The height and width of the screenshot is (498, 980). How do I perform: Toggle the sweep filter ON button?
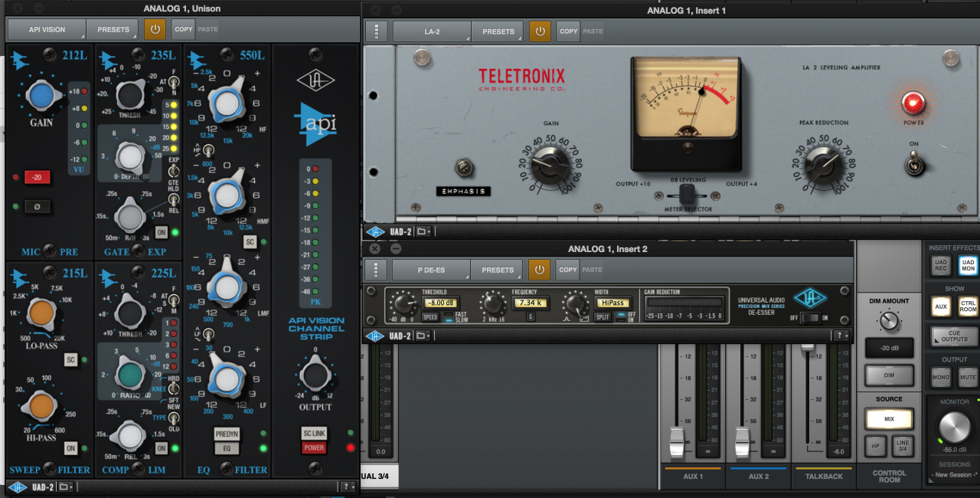click(70, 449)
